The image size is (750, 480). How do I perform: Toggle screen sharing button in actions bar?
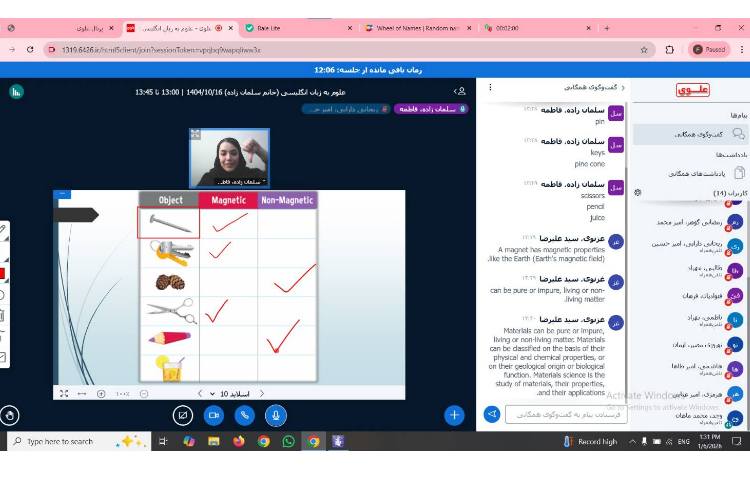183,415
